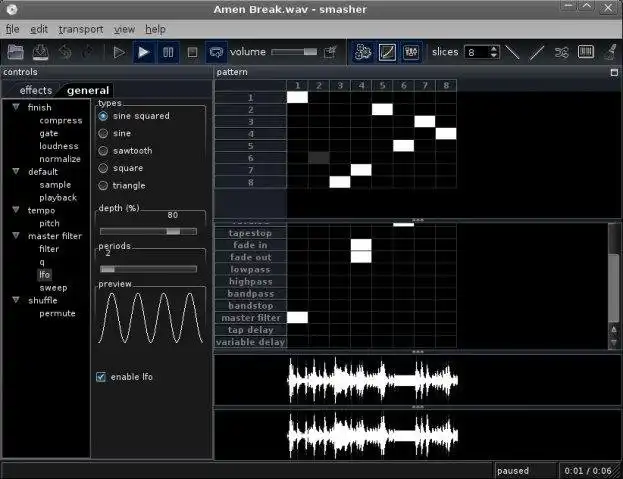Select the sine squared LFO type
Screen dimensions: 623x479
tap(103, 116)
